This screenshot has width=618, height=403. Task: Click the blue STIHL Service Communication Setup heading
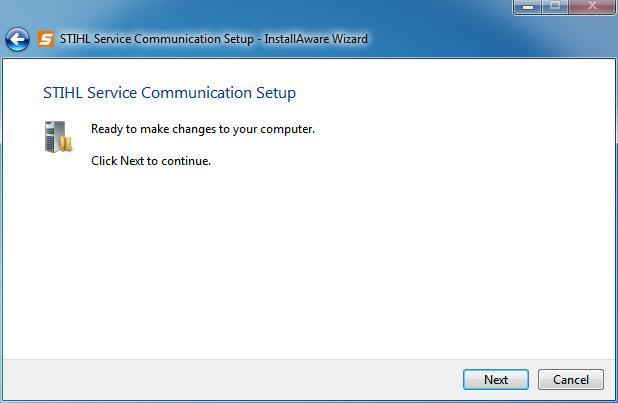coord(169,93)
